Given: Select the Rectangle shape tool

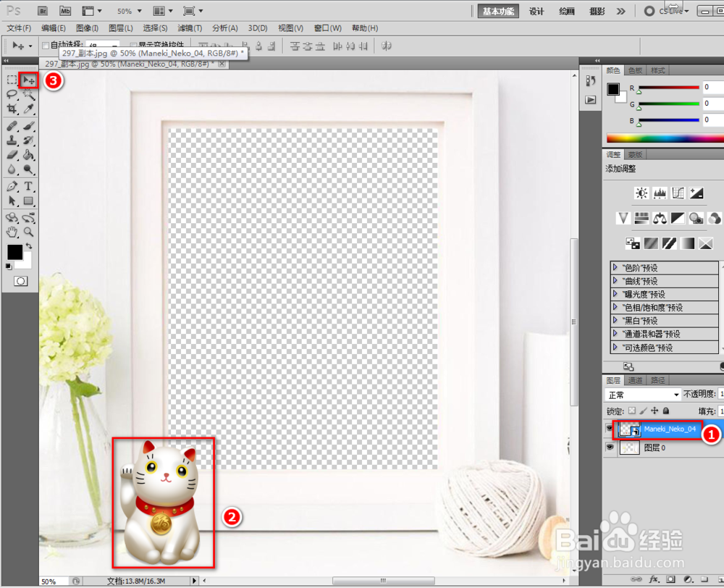Looking at the screenshot, I should pyautogui.click(x=29, y=201).
